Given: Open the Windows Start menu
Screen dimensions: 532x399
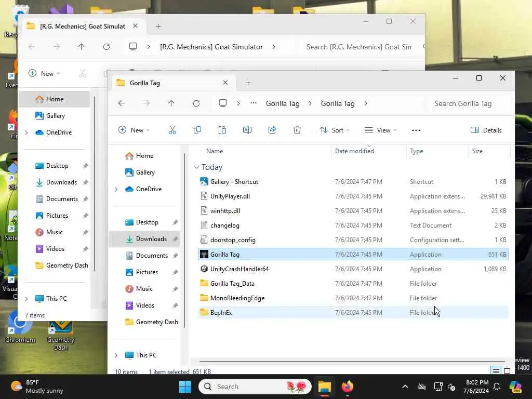Looking at the screenshot, I should click(185, 387).
